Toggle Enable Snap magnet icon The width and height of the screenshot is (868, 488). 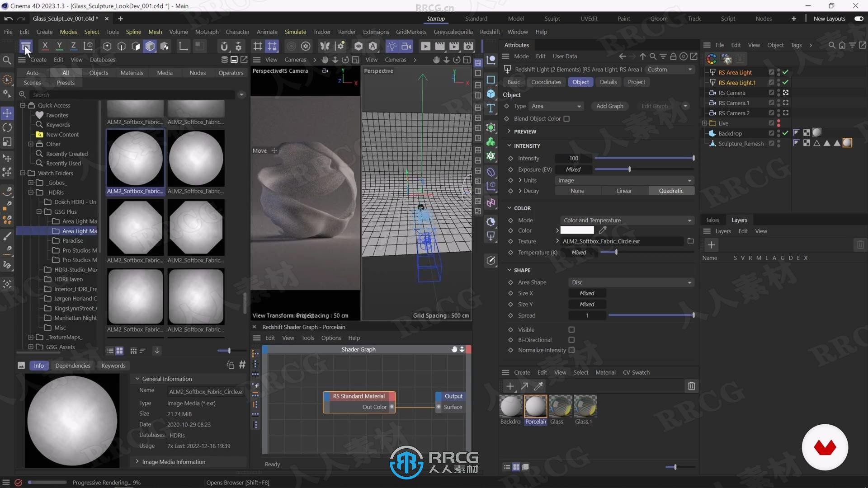point(224,46)
